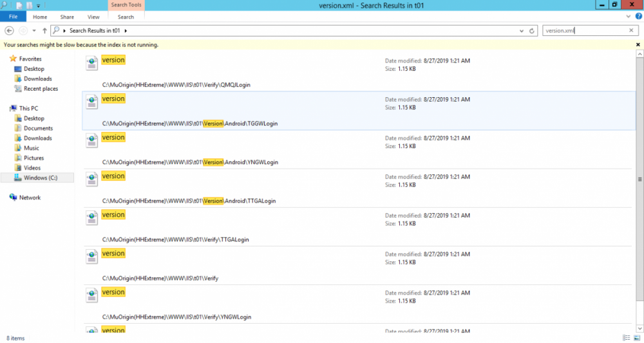Image resolution: width=644 pixels, height=343 pixels.
Task: Go up one folder level
Action: (44, 30)
